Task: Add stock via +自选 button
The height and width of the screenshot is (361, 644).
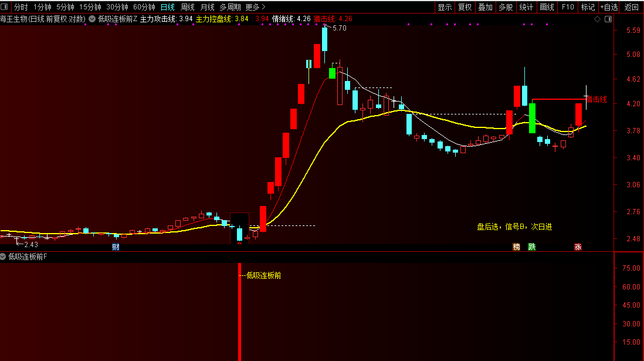Action: [609, 7]
